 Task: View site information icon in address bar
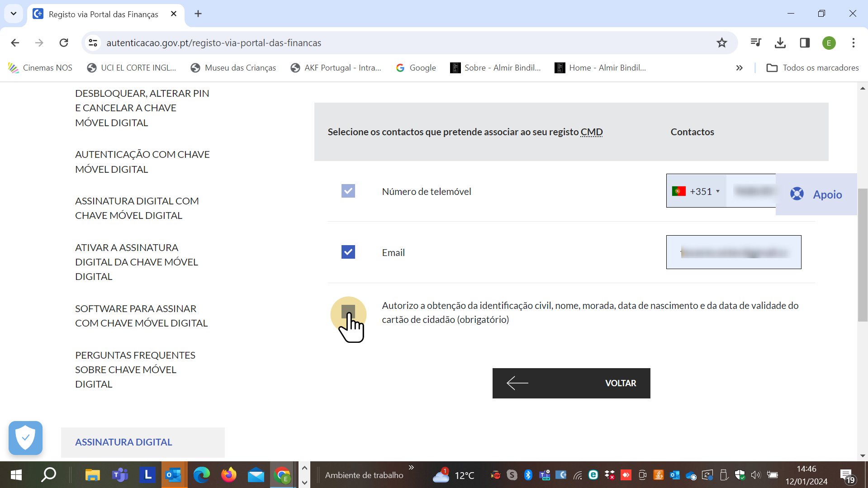pyautogui.click(x=93, y=43)
